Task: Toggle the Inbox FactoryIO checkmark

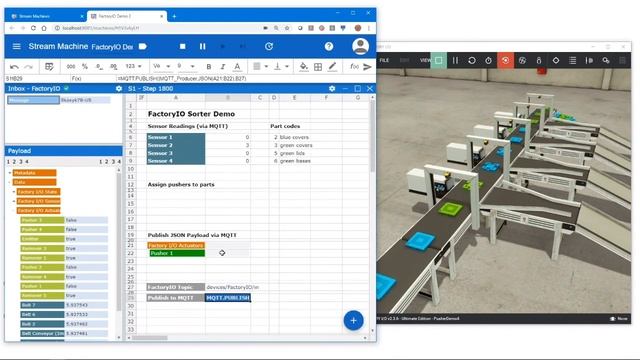Action: (66, 88)
